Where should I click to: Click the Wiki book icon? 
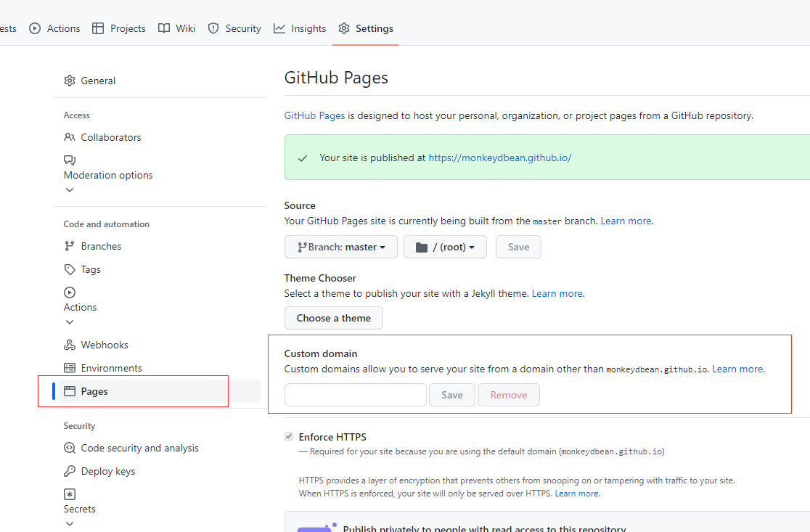(164, 28)
